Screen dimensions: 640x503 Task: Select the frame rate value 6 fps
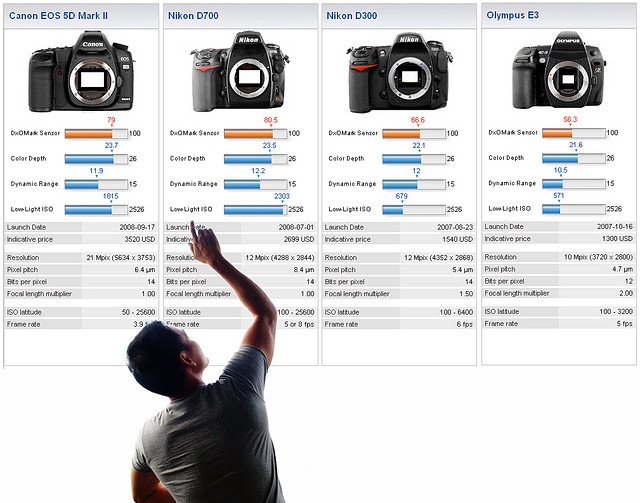click(x=464, y=324)
